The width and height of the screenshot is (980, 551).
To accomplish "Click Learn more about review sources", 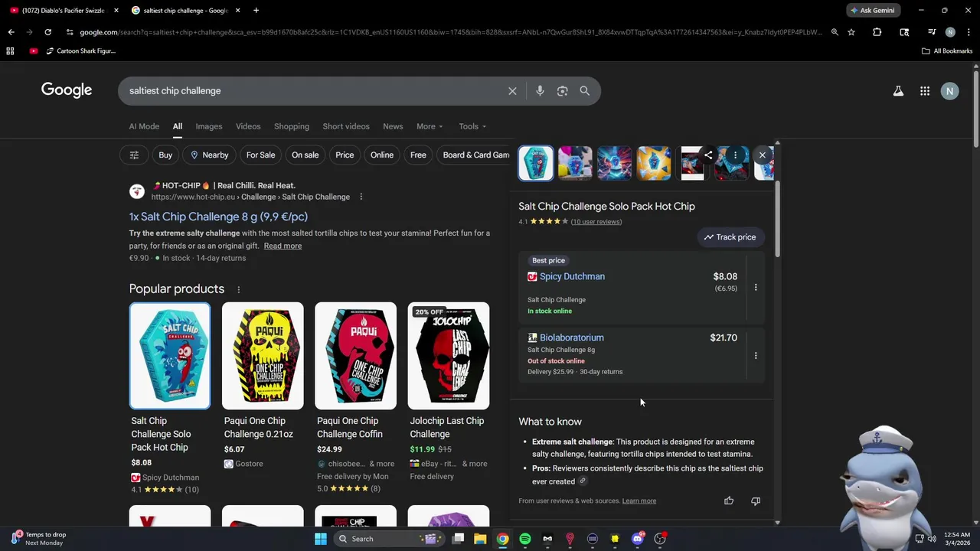I will (x=639, y=501).
